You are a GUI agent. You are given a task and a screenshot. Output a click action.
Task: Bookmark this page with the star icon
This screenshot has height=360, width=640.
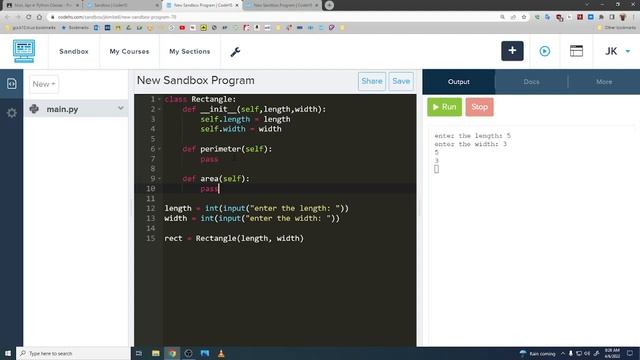pyautogui.click(x=524, y=17)
